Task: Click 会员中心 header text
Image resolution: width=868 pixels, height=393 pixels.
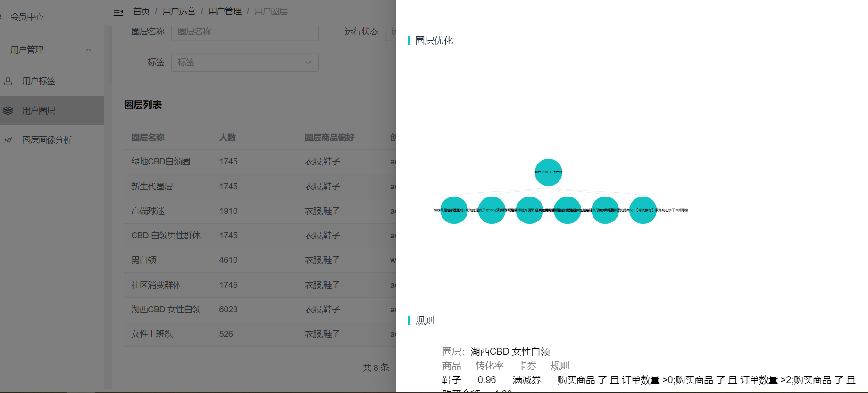Action: (x=27, y=17)
